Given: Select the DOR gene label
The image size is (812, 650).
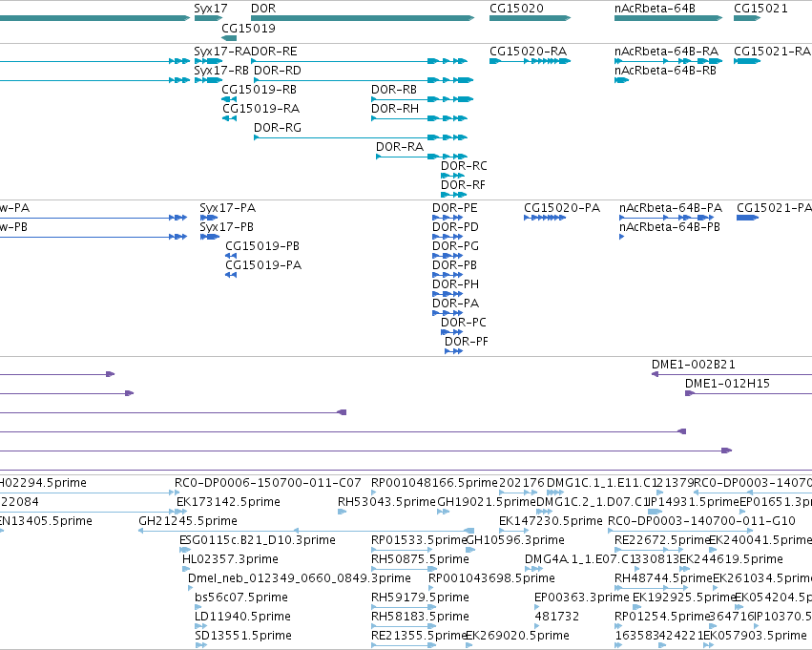Looking at the screenshot, I should point(263,9).
